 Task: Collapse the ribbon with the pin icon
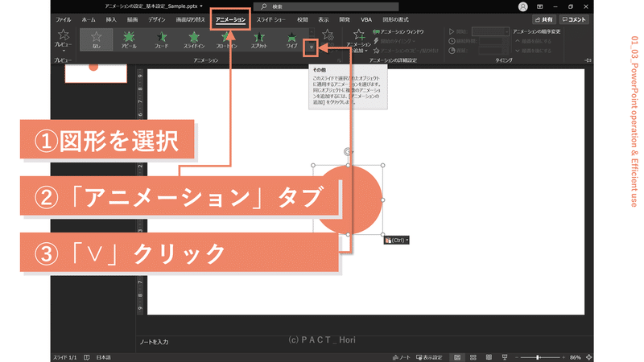pyautogui.click(x=588, y=60)
